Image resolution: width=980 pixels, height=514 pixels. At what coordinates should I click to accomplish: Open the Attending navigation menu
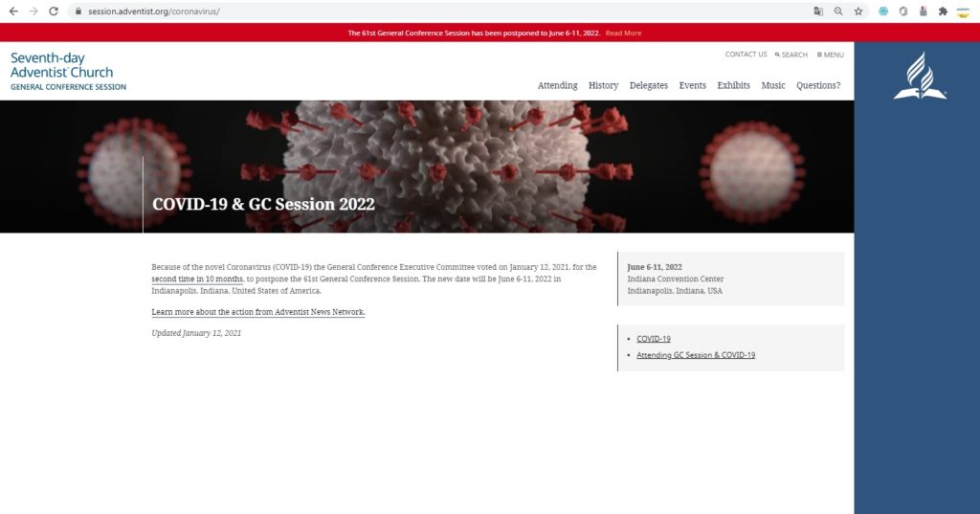click(558, 86)
